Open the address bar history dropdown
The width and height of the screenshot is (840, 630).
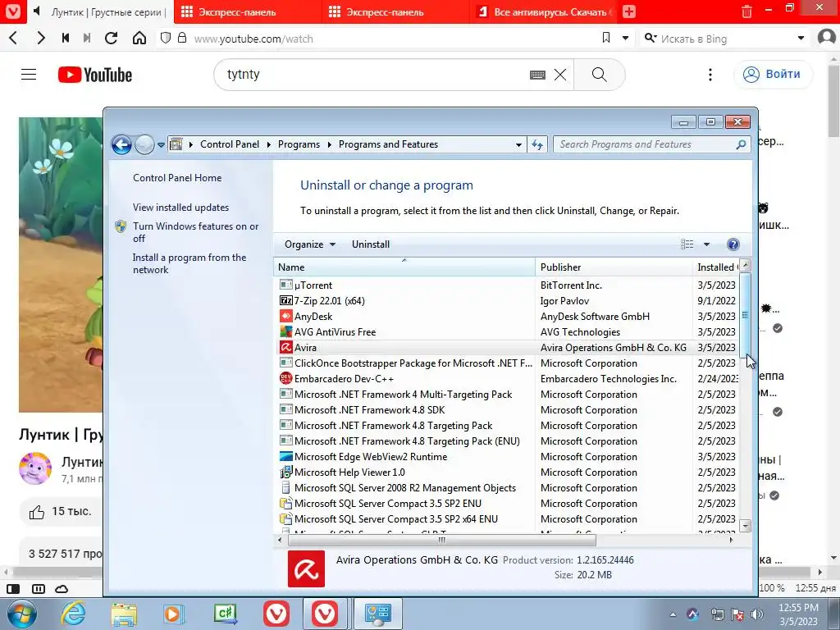pyautogui.click(x=518, y=144)
